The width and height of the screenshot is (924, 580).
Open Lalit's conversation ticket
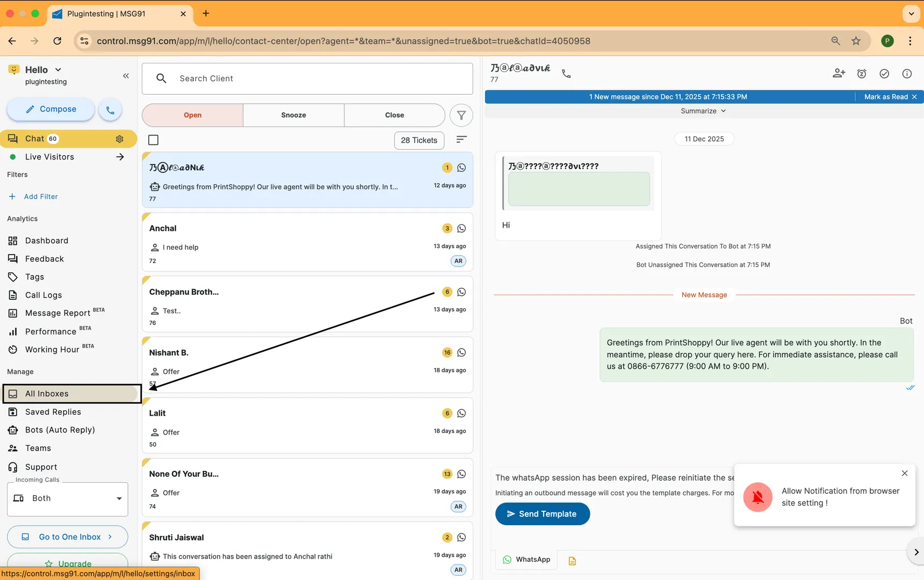[308, 426]
